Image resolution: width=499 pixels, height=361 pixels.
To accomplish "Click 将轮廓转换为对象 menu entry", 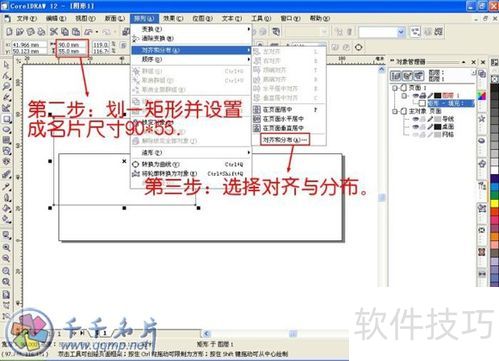I will (x=192, y=174).
